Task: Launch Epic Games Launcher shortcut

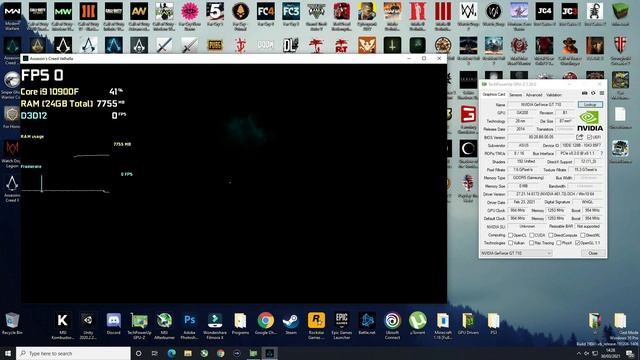Action: [341, 321]
